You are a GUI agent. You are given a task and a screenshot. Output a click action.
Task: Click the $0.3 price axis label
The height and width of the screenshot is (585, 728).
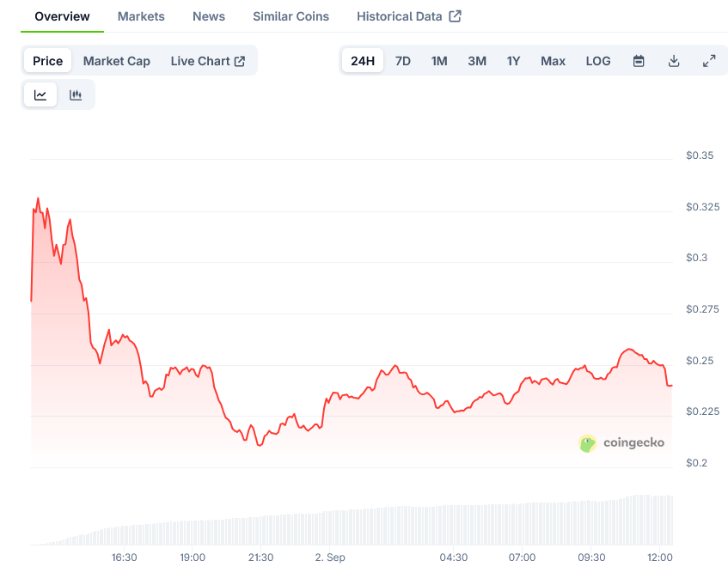[696, 258]
